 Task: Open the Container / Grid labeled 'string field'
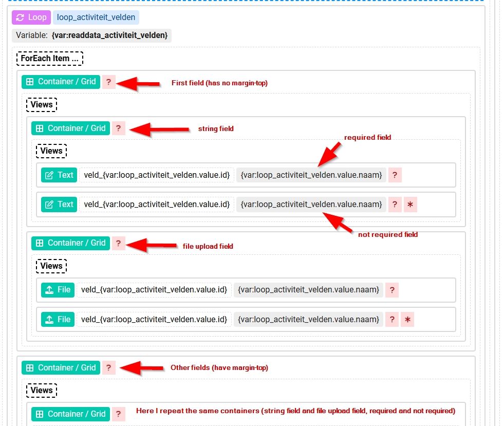[70, 128]
